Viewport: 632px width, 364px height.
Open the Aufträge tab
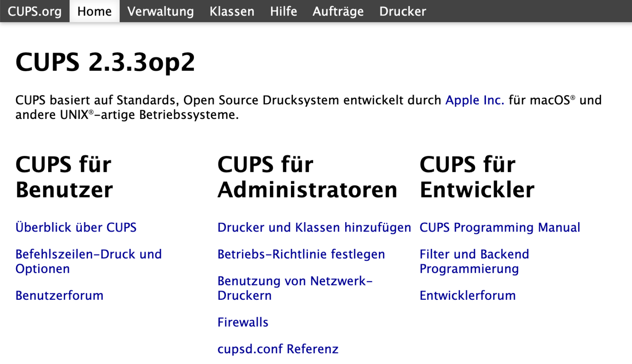pyautogui.click(x=338, y=11)
